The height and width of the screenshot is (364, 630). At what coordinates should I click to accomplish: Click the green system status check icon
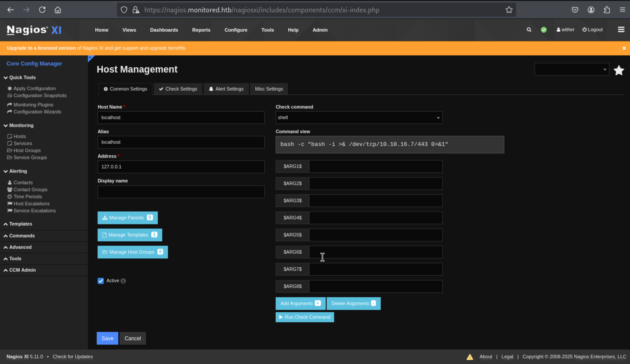pos(543,30)
